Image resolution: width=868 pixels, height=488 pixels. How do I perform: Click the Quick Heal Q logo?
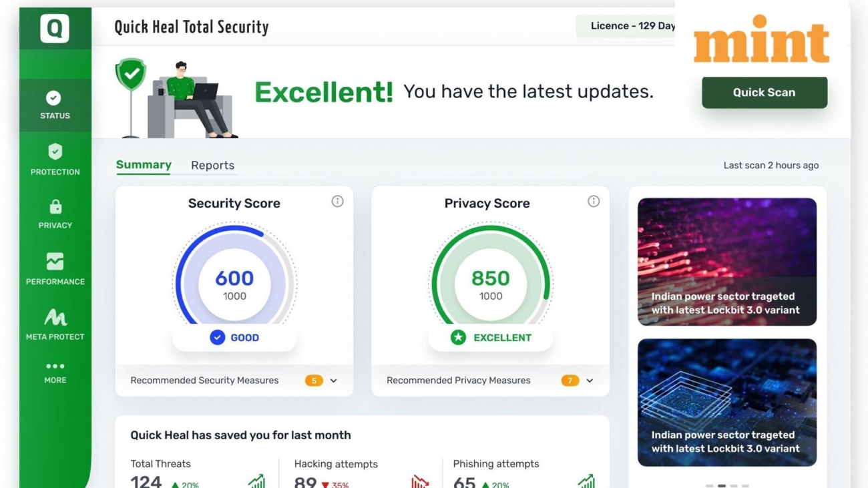[x=55, y=29]
